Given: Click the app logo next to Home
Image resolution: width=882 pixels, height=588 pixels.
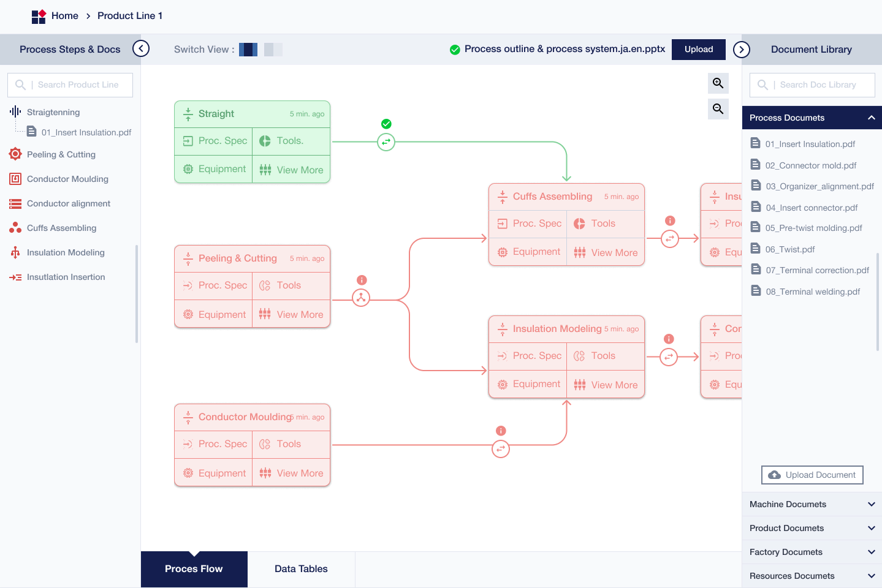Looking at the screenshot, I should pyautogui.click(x=39, y=16).
